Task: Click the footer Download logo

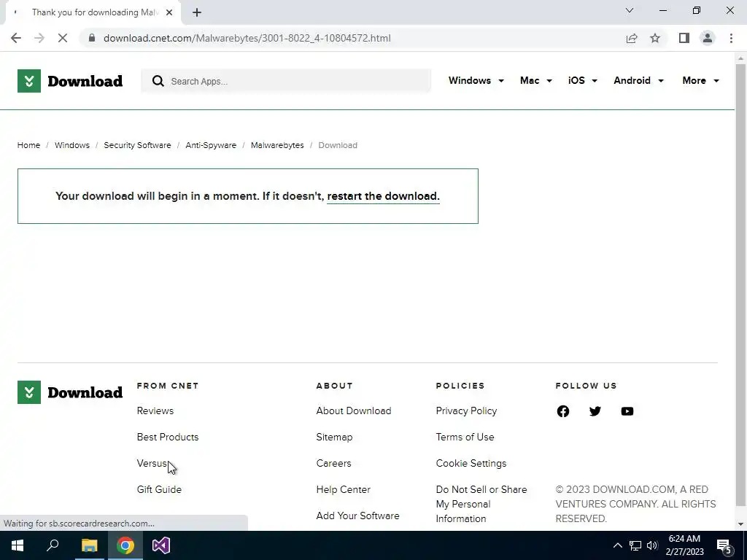Action: coord(70,392)
